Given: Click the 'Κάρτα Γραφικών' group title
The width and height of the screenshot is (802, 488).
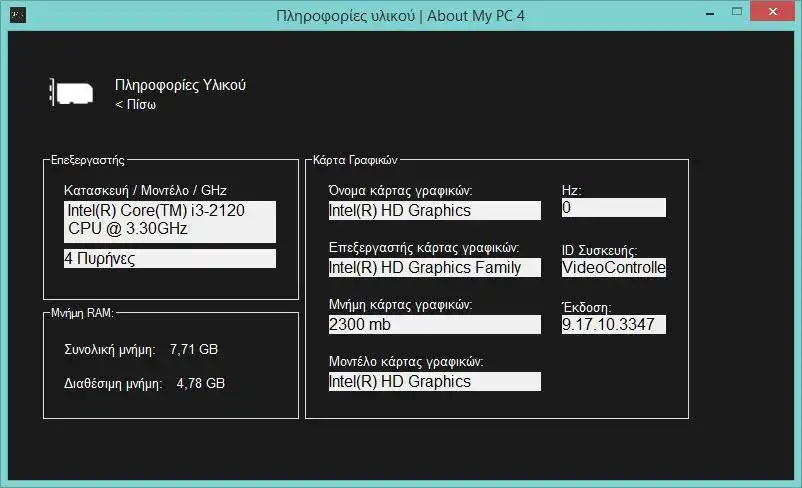Looking at the screenshot, I should pos(355,160).
